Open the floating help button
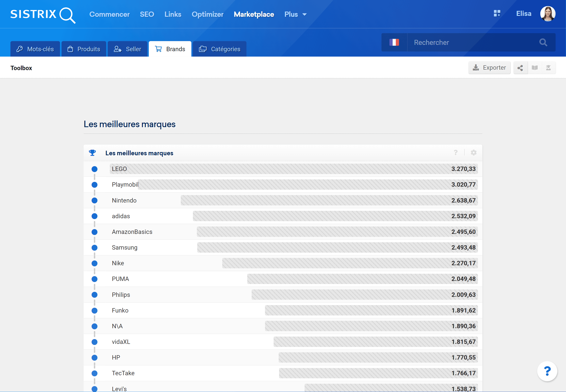Screen dimensions: 566x392 pyautogui.click(x=547, y=371)
